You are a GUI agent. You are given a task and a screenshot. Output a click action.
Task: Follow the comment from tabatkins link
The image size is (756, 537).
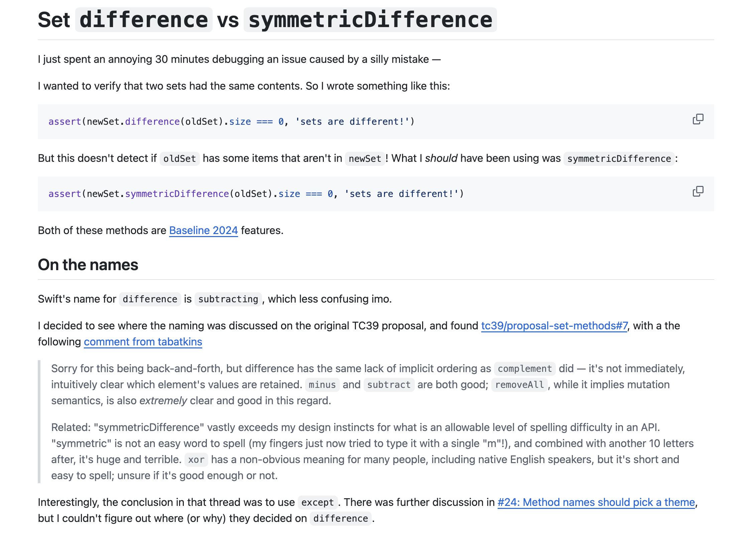[143, 342]
